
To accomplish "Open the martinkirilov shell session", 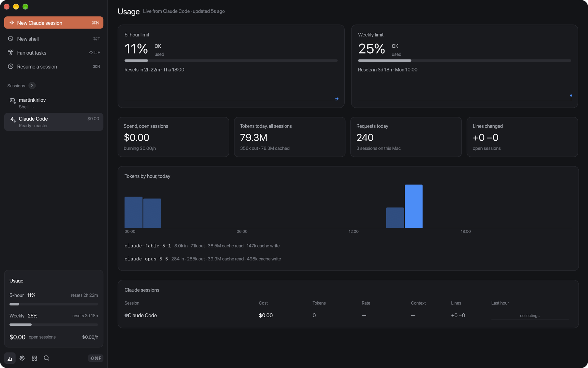I will coord(54,103).
